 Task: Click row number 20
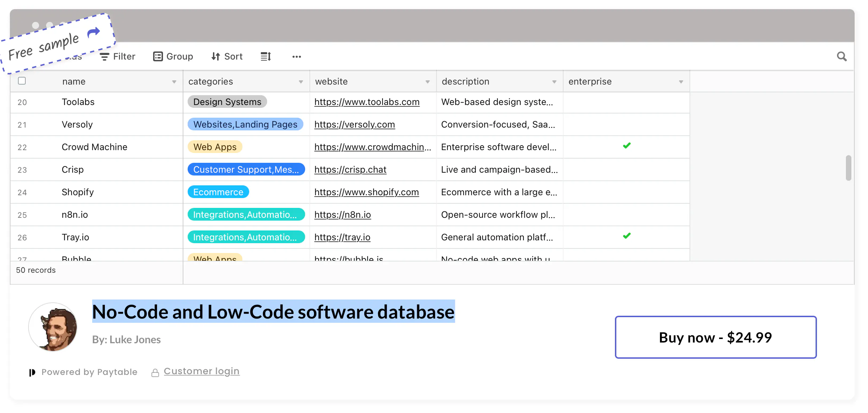[22, 103]
